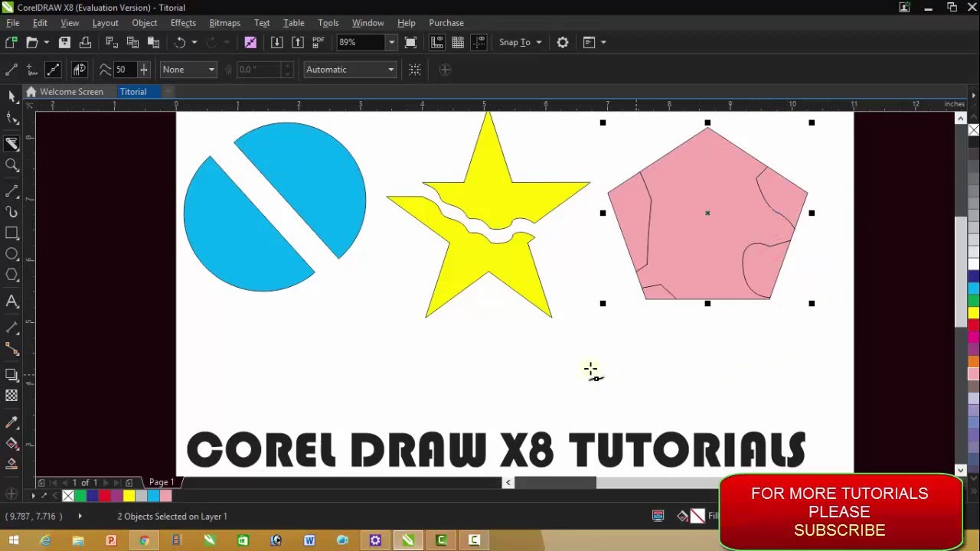This screenshot has height=551, width=980.
Task: Select the Freehand tool
Action: click(x=11, y=191)
